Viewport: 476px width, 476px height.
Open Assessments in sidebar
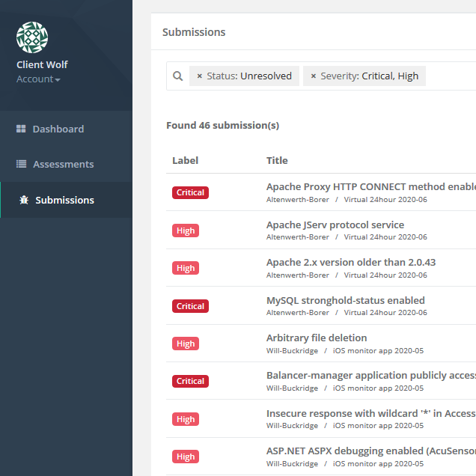[x=63, y=164]
